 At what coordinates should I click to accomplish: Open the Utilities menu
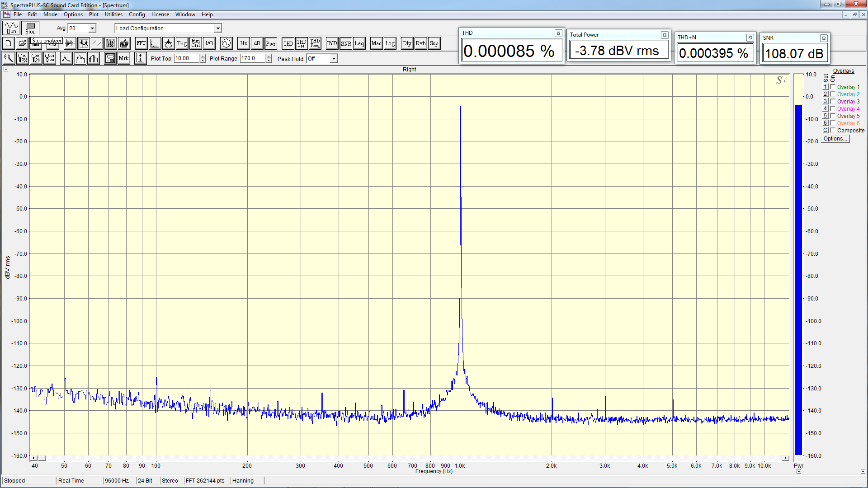tap(113, 14)
